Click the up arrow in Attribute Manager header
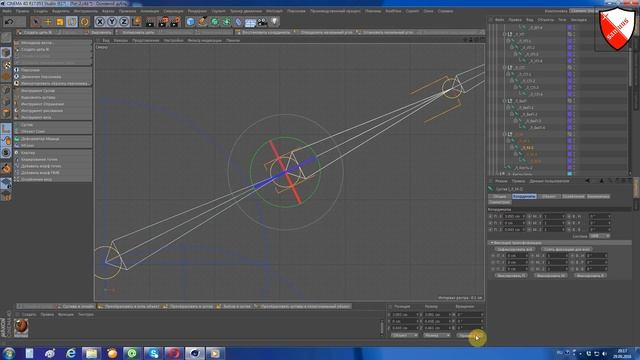This screenshot has width=640, height=360. click(x=602, y=181)
